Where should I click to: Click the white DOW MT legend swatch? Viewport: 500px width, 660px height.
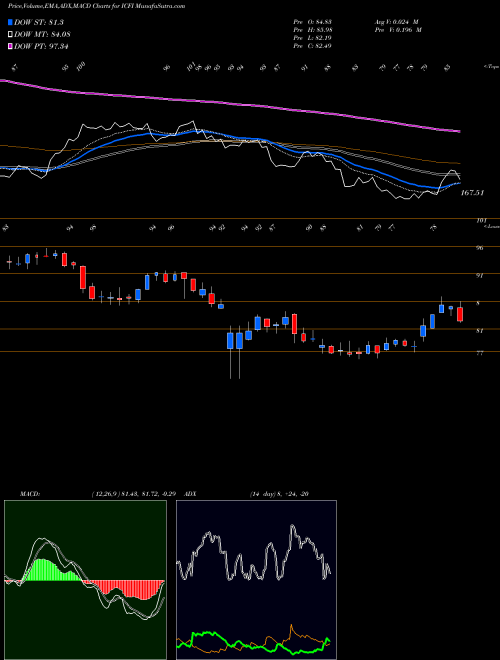11,34
